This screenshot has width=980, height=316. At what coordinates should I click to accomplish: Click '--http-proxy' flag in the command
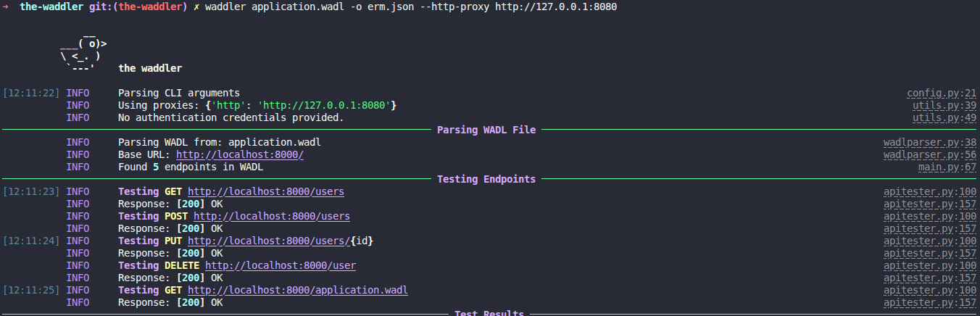pos(454,7)
